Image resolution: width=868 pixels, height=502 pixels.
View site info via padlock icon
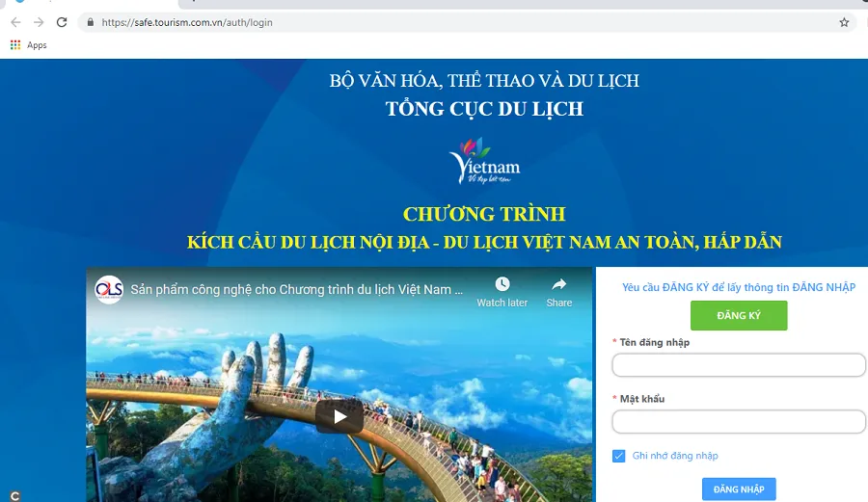coord(90,22)
